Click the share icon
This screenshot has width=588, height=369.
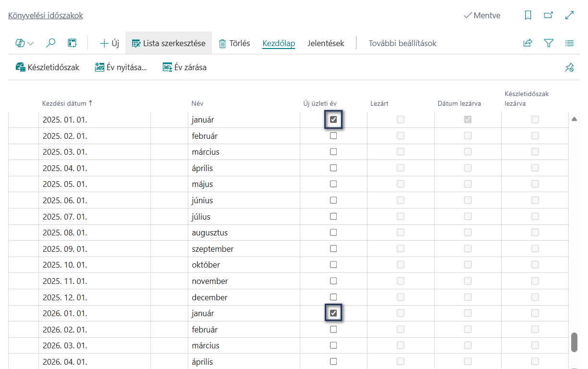pyautogui.click(x=527, y=43)
